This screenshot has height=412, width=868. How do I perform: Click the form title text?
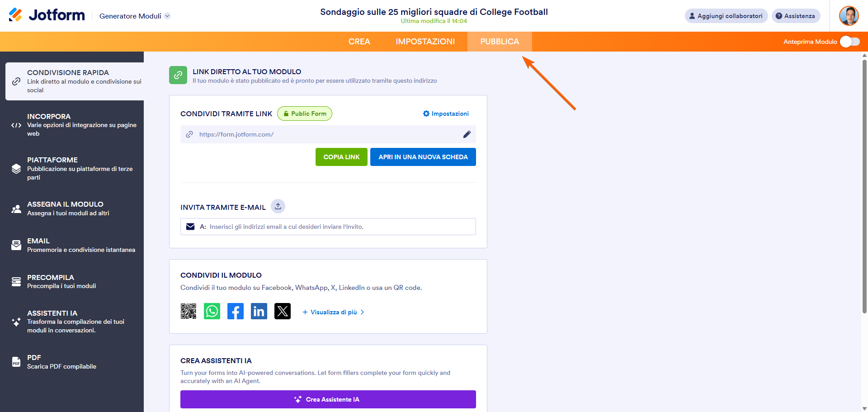pos(434,12)
